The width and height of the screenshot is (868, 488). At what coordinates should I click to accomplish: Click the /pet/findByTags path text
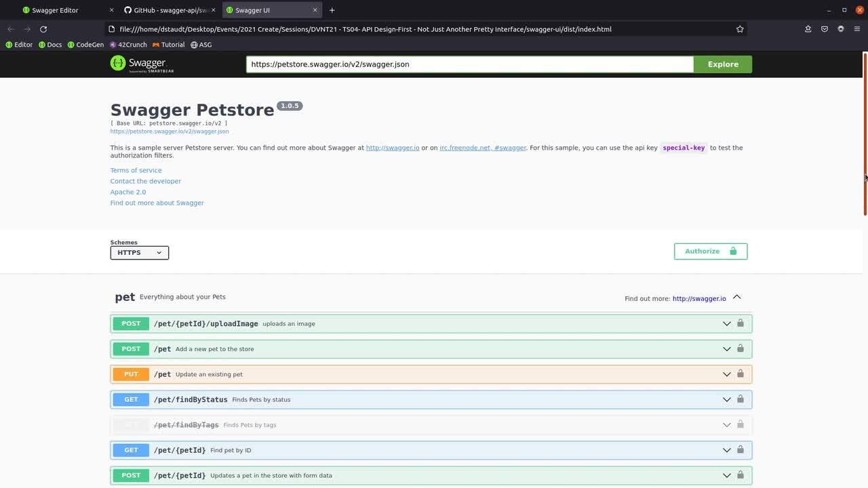coord(186,425)
